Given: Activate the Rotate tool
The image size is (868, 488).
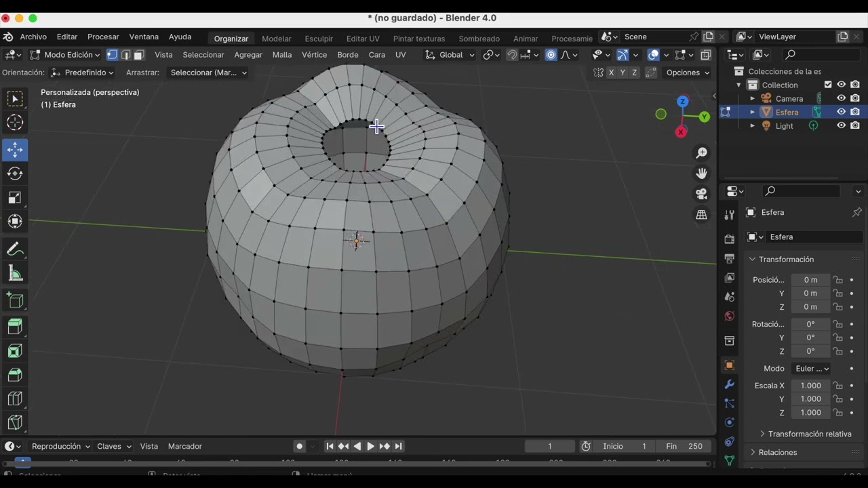Looking at the screenshot, I should [15, 174].
